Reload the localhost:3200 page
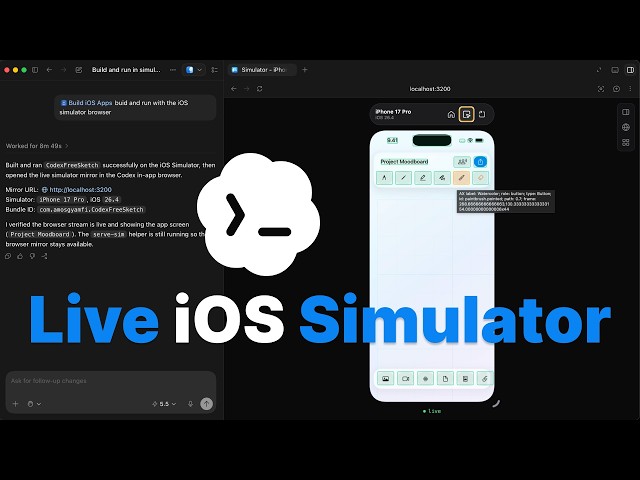Viewport: 640px width, 480px height. point(260,89)
